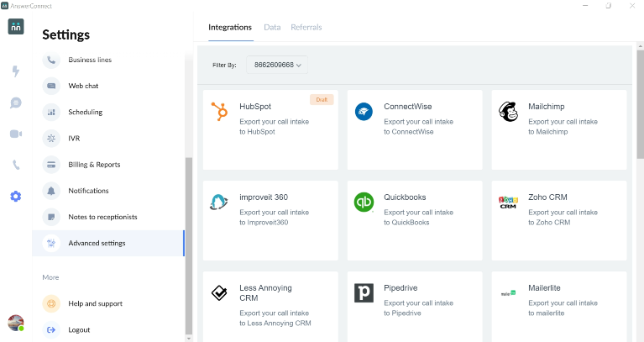
Task: Open the HubSpot integration title
Action: click(255, 107)
